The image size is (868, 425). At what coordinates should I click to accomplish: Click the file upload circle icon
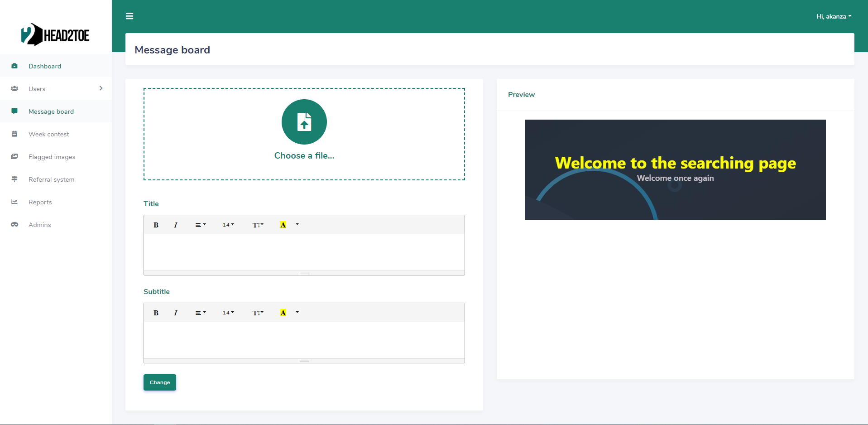click(304, 122)
